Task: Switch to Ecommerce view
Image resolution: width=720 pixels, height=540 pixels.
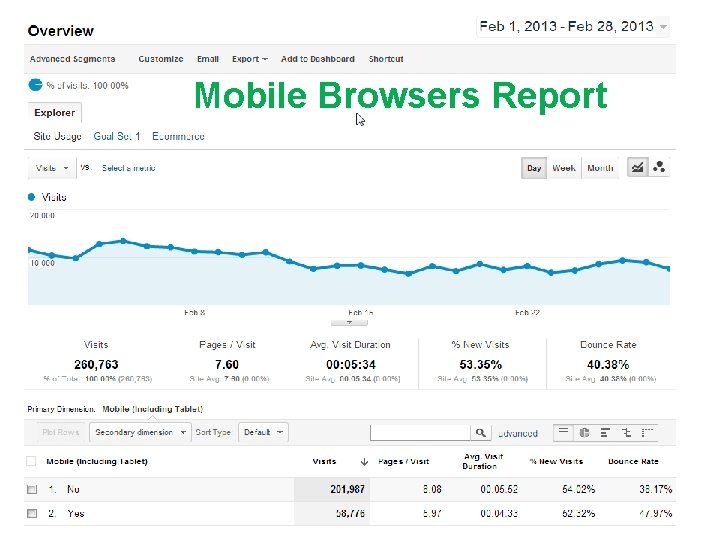Action: pos(178,136)
